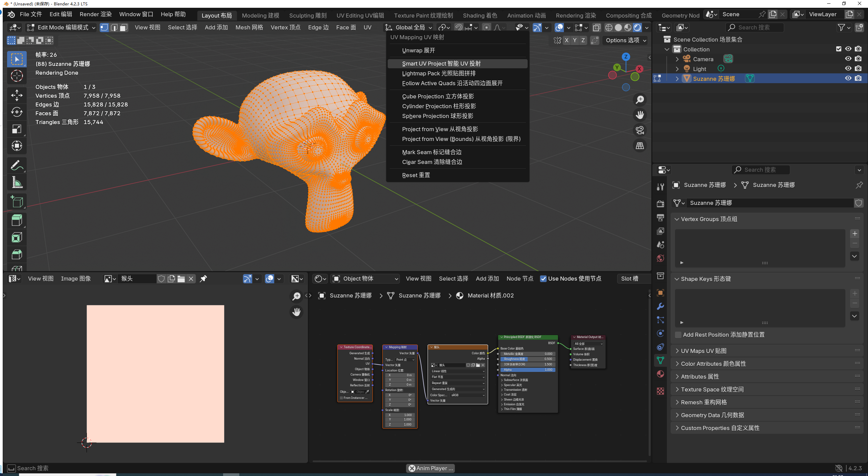Expand Camera tree item in outliner
868x476 pixels.
pos(677,59)
